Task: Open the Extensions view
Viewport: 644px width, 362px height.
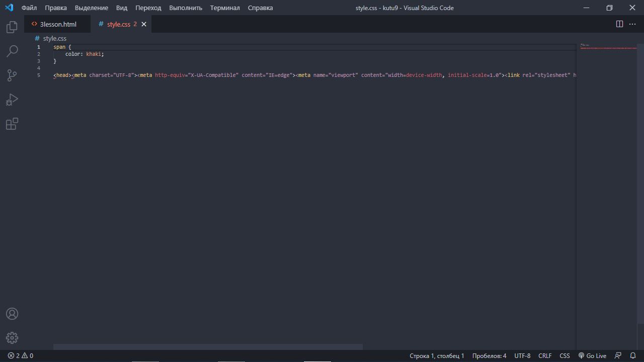Action: coord(12,124)
